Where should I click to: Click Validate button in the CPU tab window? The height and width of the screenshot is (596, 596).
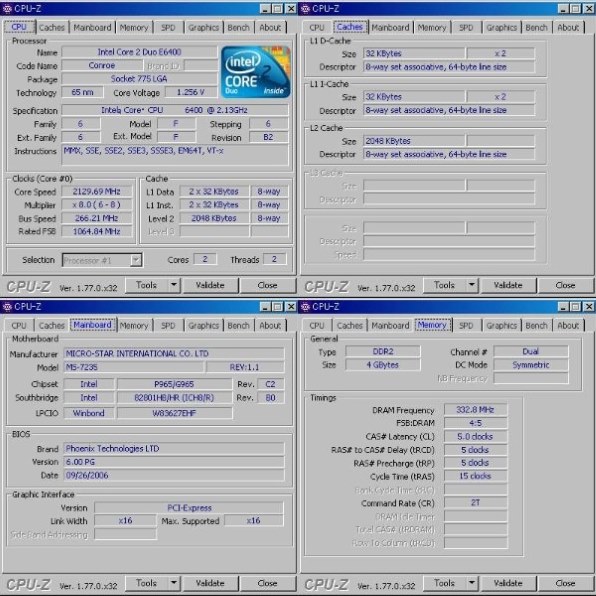click(210, 285)
